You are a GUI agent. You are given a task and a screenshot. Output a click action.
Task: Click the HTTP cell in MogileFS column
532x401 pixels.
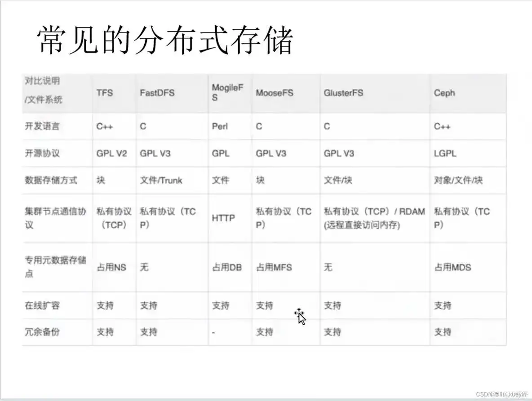pyautogui.click(x=220, y=218)
